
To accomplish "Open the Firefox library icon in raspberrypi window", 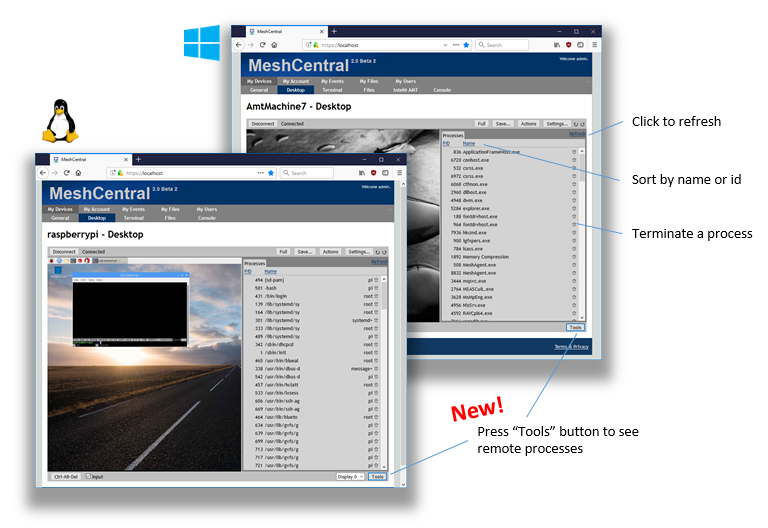I will click(x=361, y=173).
